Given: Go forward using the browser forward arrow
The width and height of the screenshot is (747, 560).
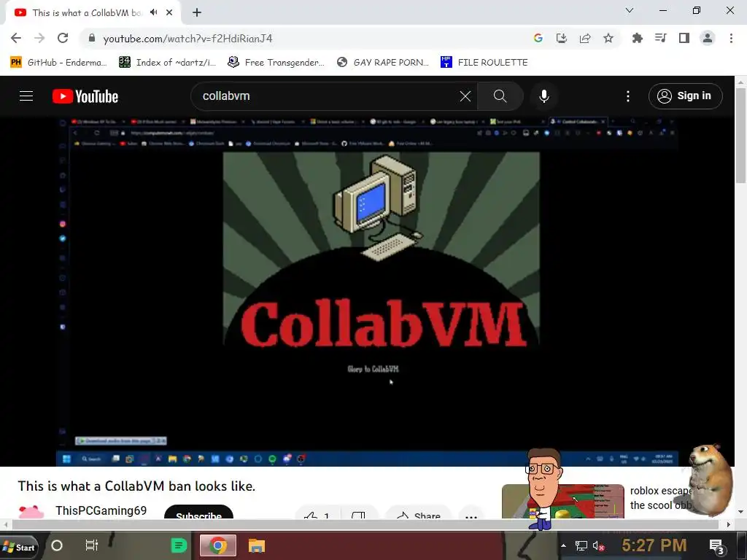Looking at the screenshot, I should point(39,38).
